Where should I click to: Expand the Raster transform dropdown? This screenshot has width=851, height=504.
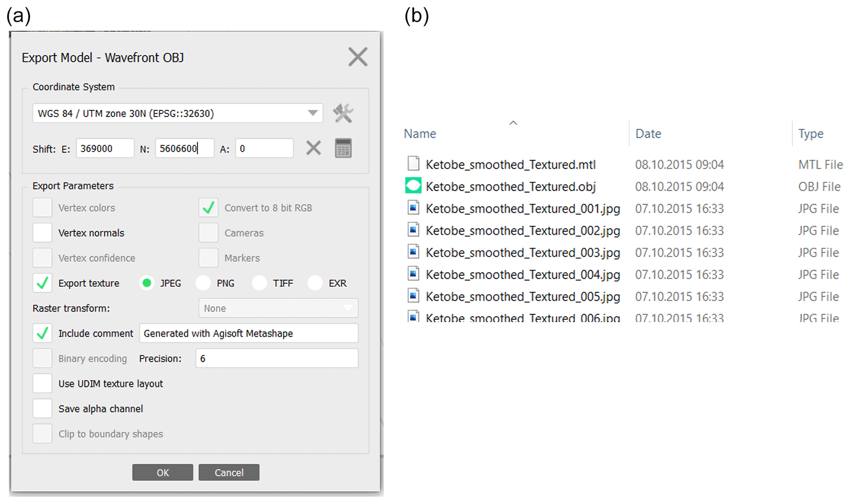[x=278, y=308]
